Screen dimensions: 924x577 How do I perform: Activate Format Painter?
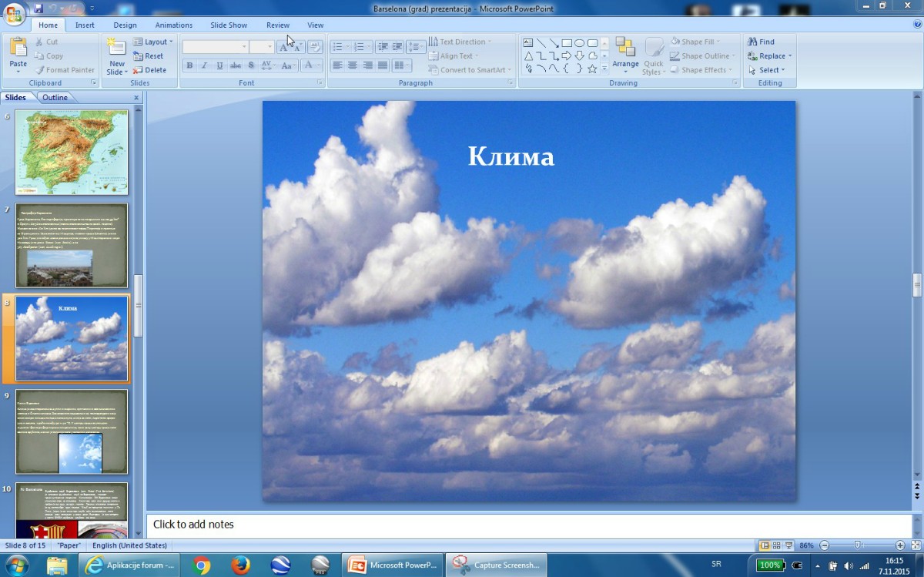click(65, 69)
